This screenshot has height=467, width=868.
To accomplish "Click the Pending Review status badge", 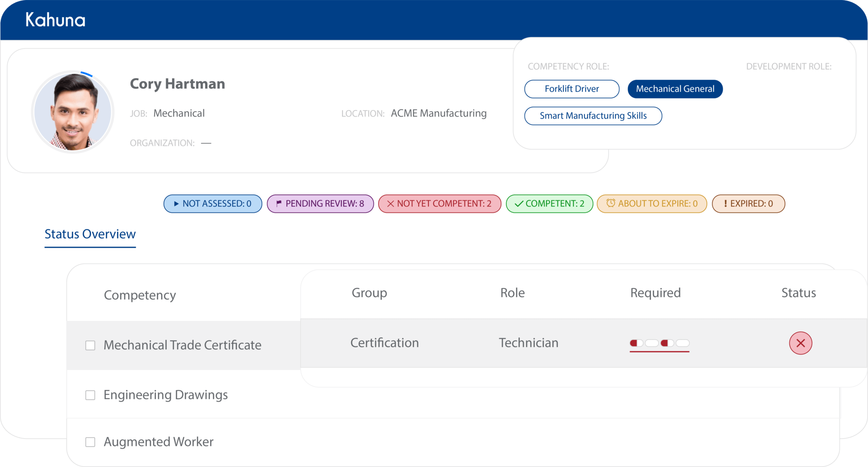I will click(x=320, y=204).
